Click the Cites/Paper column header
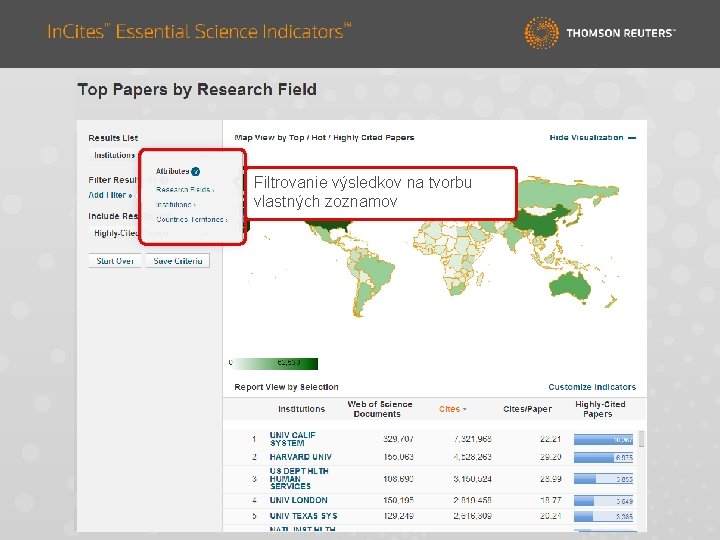This screenshot has width=720, height=540. click(527, 409)
